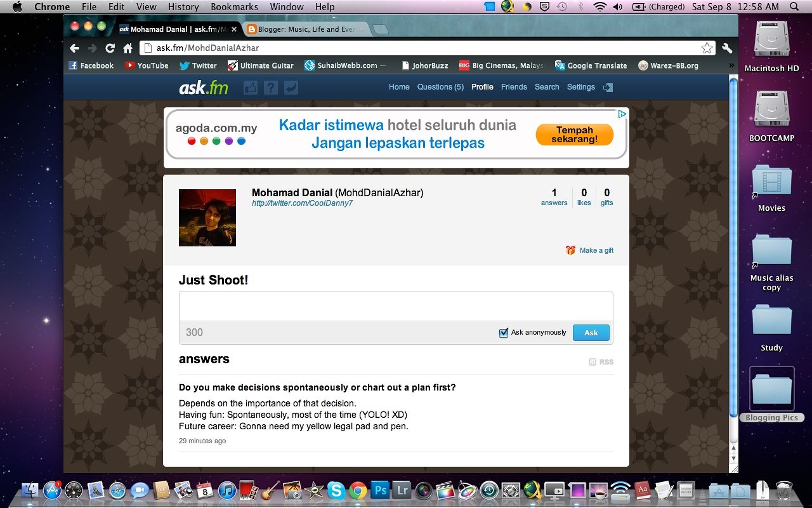
Task: Go to the browser home page icon
Action: coord(128,48)
